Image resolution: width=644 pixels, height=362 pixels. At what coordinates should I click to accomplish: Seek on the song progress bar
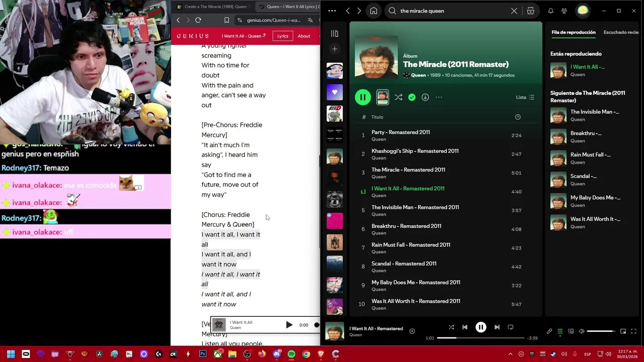click(x=480, y=338)
